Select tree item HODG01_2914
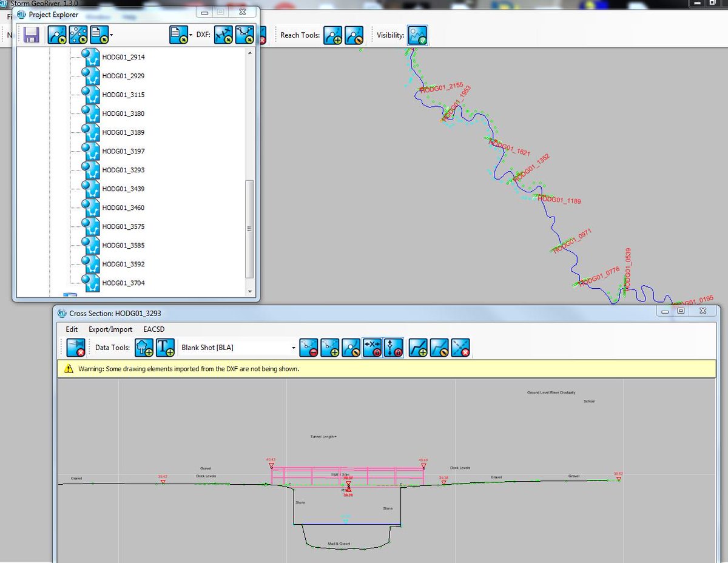 tap(123, 57)
